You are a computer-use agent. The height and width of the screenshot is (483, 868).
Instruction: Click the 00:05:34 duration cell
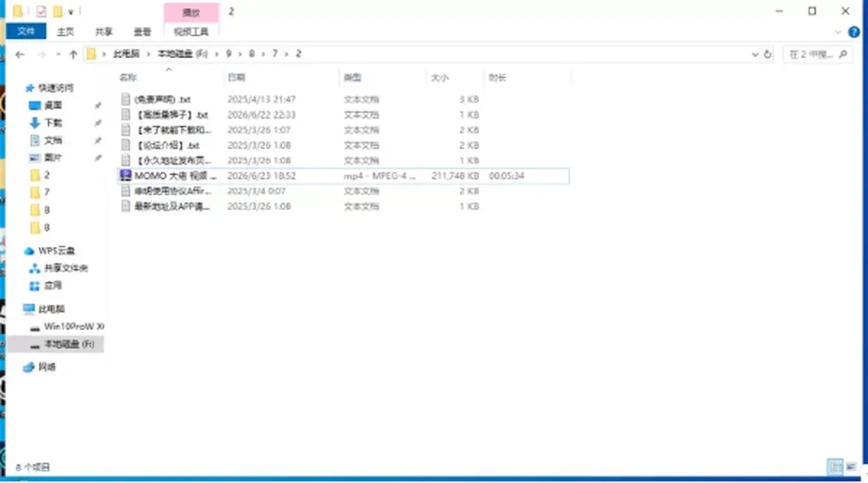click(506, 175)
